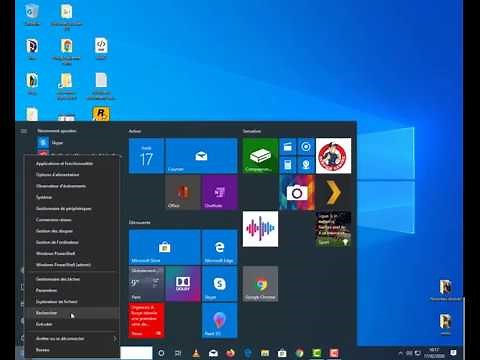Viewport: 480px width, 360px height.
Task: Open green Camtasia icon on taskbar
Action: point(317,353)
